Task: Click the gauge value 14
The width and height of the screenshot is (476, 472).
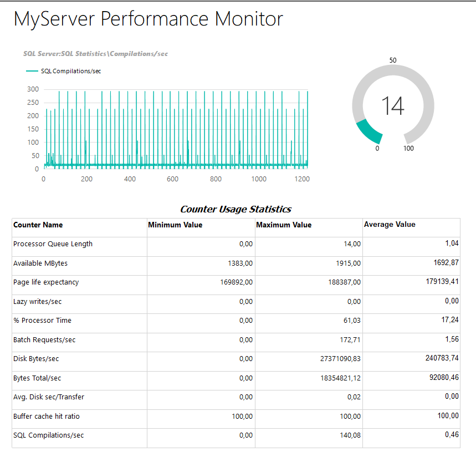Action: click(x=393, y=105)
